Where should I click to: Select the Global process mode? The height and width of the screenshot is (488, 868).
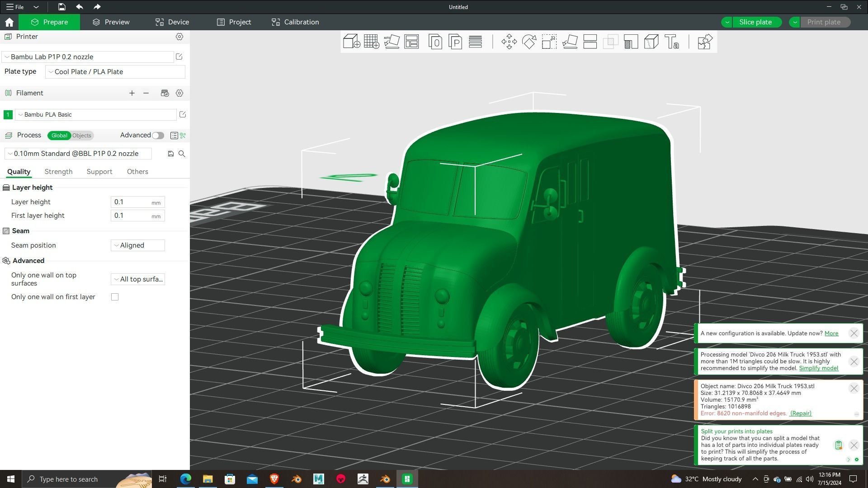click(59, 135)
